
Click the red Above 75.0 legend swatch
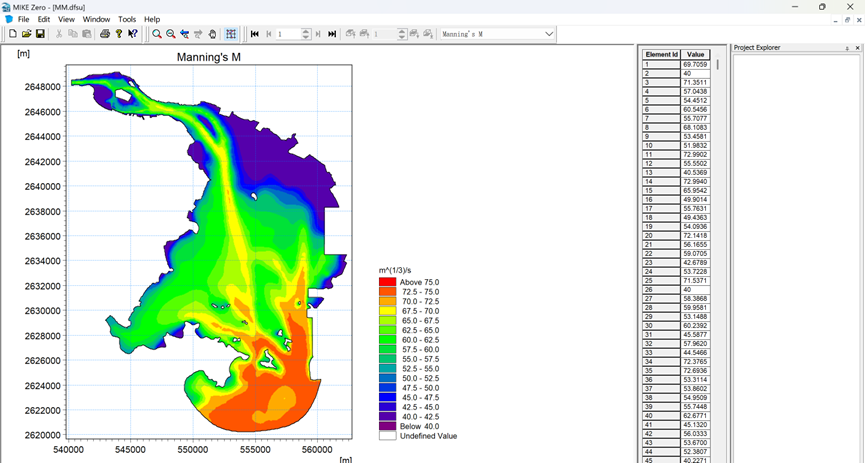click(387, 283)
